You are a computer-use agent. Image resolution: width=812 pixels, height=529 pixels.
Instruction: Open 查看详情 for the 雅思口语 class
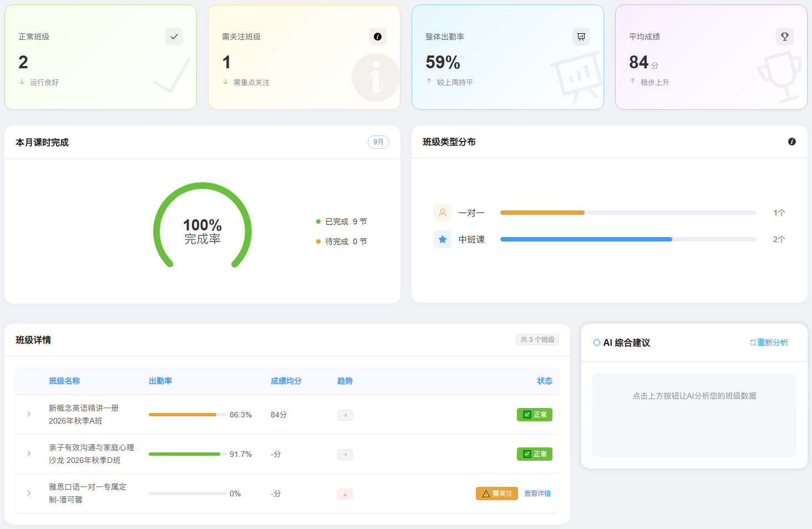tap(537, 493)
